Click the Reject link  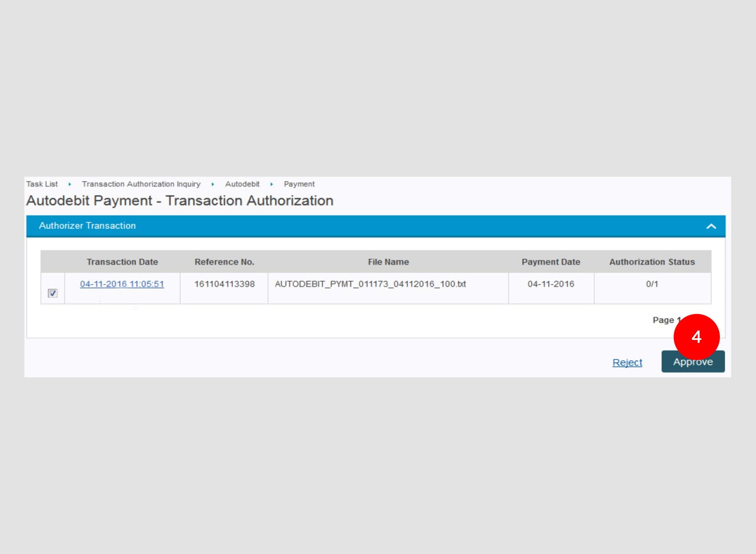click(x=627, y=362)
